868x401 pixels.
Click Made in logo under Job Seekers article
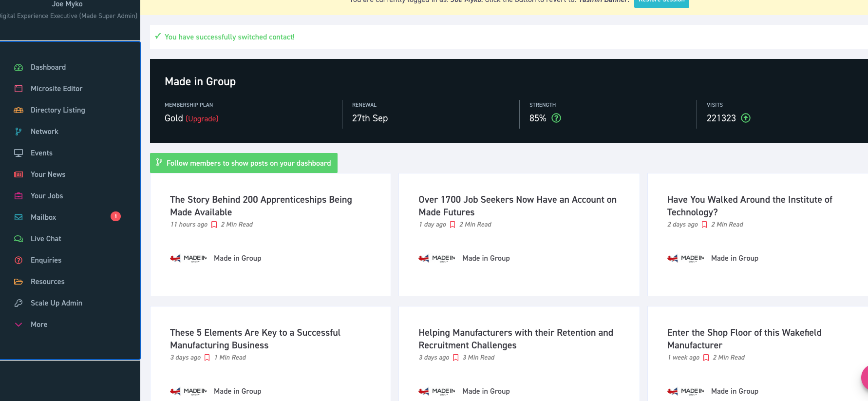click(x=437, y=258)
